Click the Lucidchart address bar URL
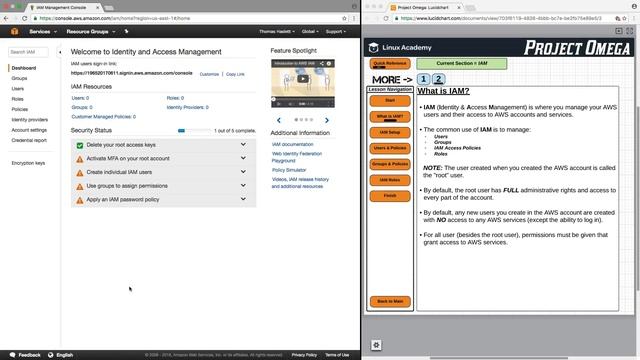 [x=501, y=18]
